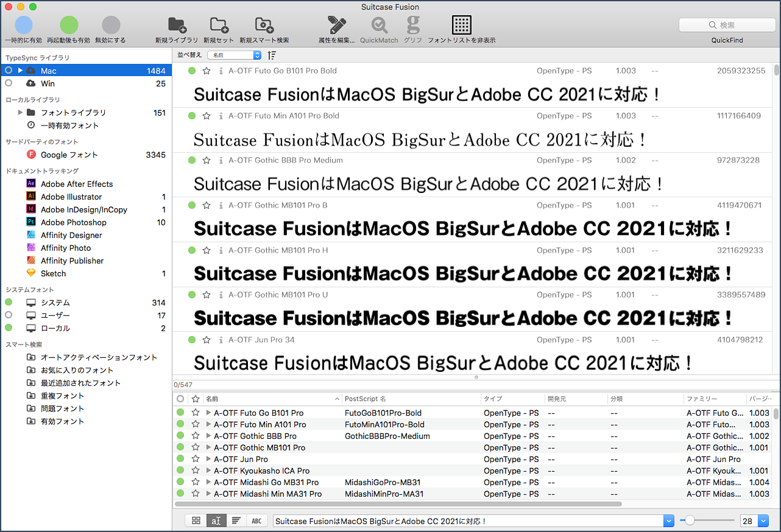The image size is (781, 532).
Task: Expand A-OTF Gothic MB101 Pro family row
Action: [208, 447]
